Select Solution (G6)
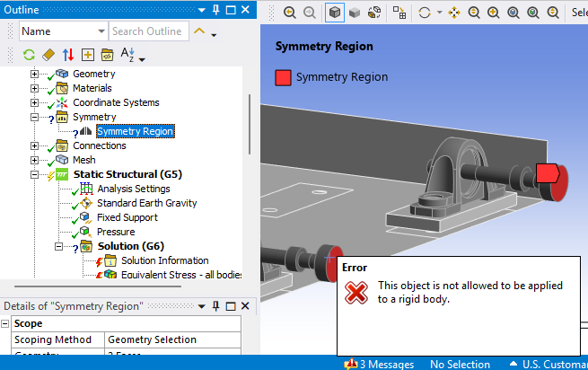 pos(131,246)
